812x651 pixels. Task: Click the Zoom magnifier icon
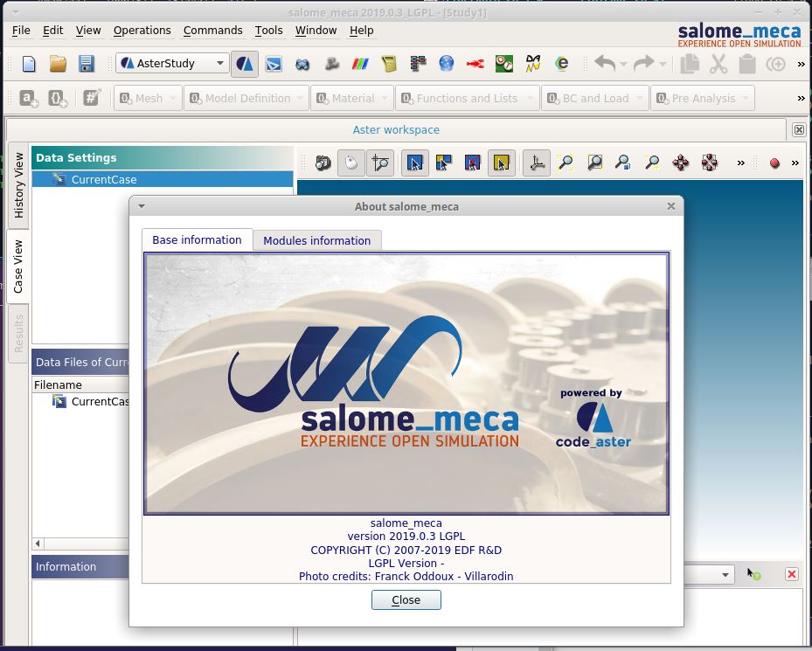click(652, 163)
